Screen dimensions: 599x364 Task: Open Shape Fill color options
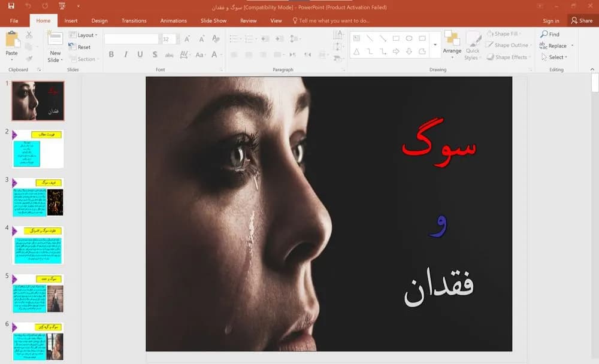click(504, 34)
